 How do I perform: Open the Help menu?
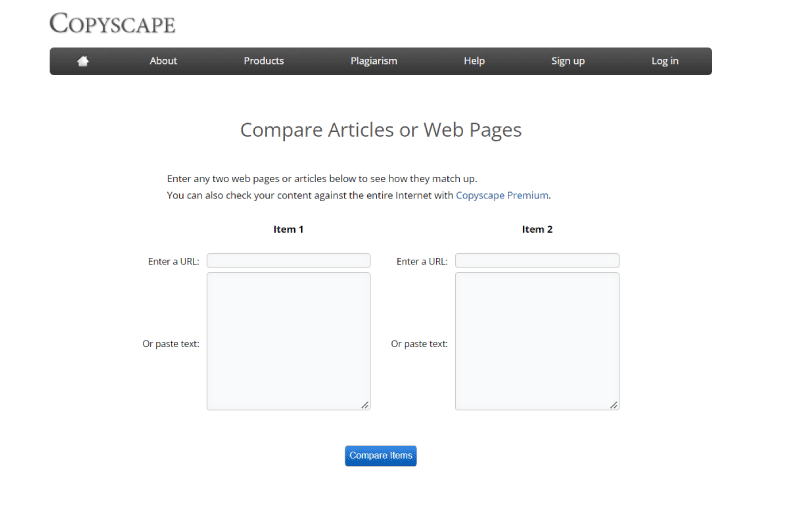pos(474,61)
